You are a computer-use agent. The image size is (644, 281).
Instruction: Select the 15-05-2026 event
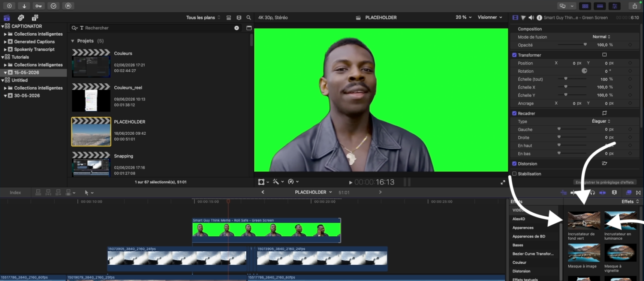point(26,72)
